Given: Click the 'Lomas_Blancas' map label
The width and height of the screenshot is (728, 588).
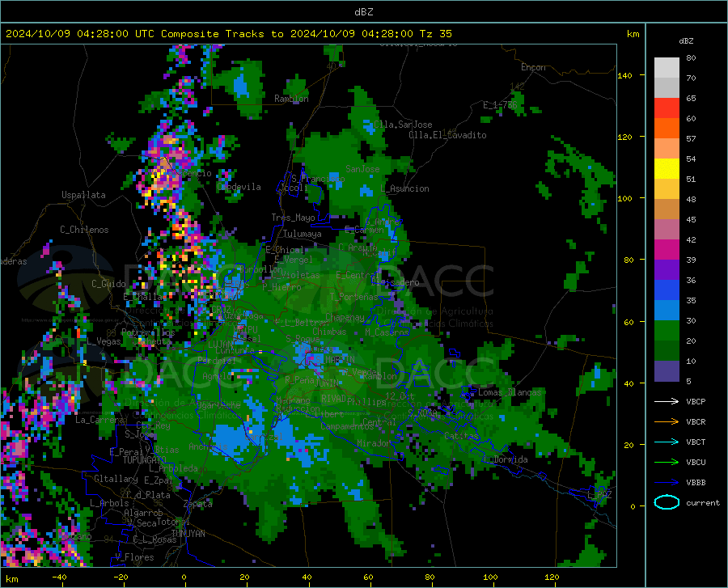Looking at the screenshot, I should point(510,392).
